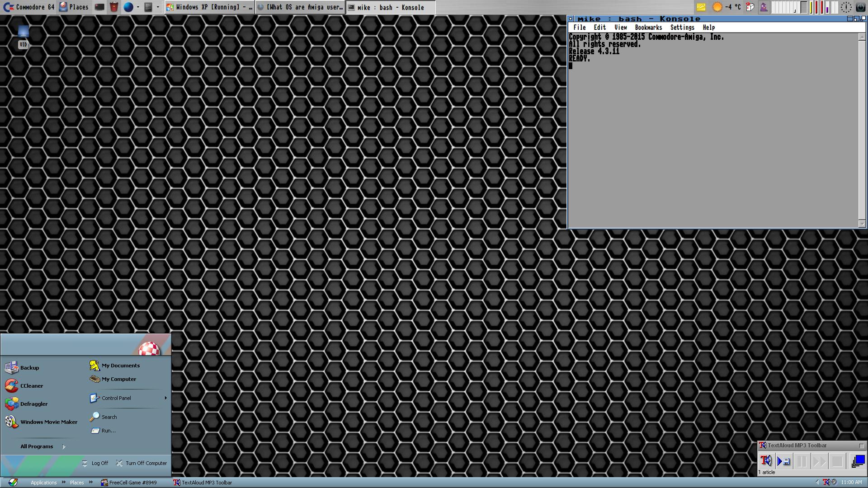The height and width of the screenshot is (488, 868).
Task: Expand Control Panel submenu in Start menu
Action: pyautogui.click(x=128, y=398)
